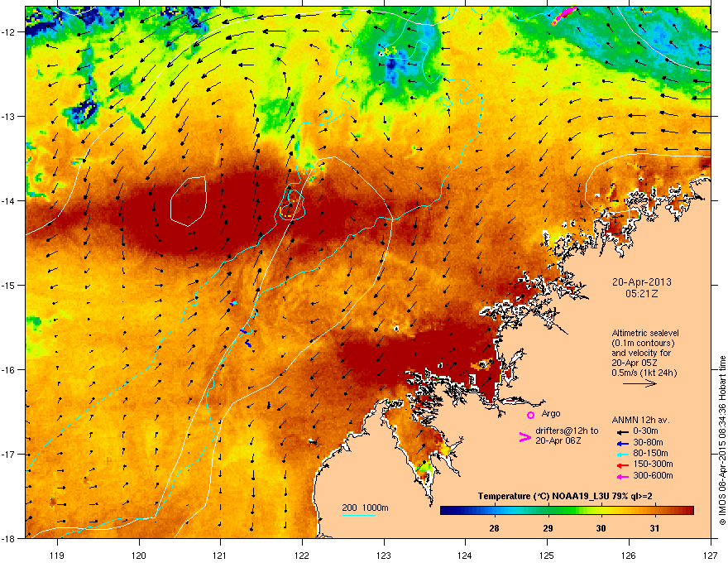Screen dimensions: 728x563
Task: Click the '0.5m/s (1kt 24h)' scale text
Action: pyautogui.click(x=644, y=373)
